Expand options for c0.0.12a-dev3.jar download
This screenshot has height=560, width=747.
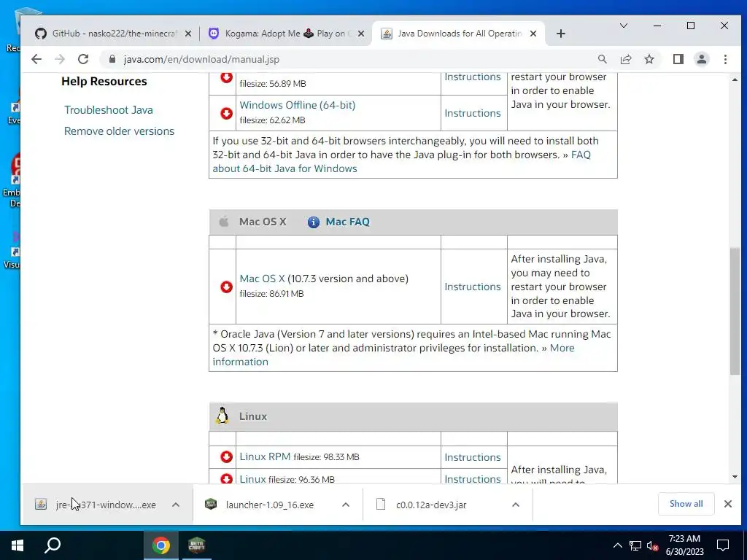tap(516, 505)
